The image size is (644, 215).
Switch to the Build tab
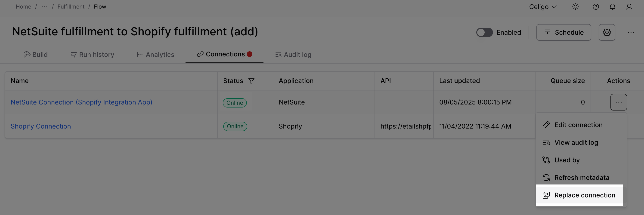click(35, 54)
